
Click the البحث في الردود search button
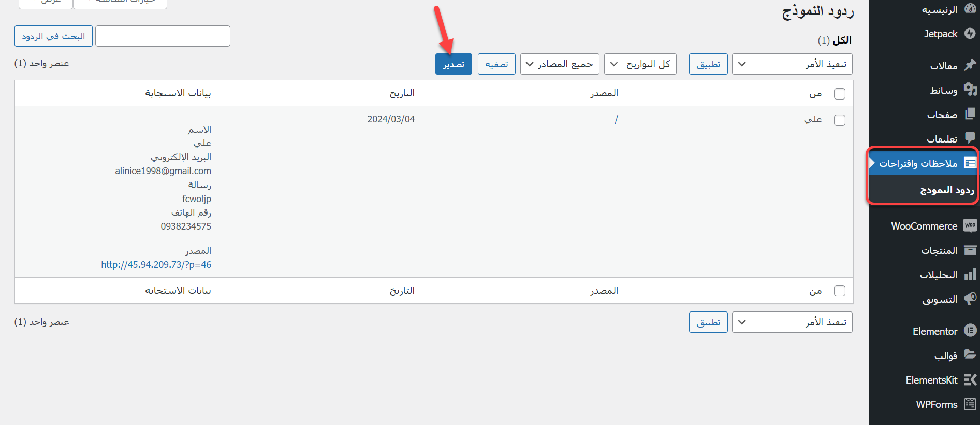pos(53,36)
